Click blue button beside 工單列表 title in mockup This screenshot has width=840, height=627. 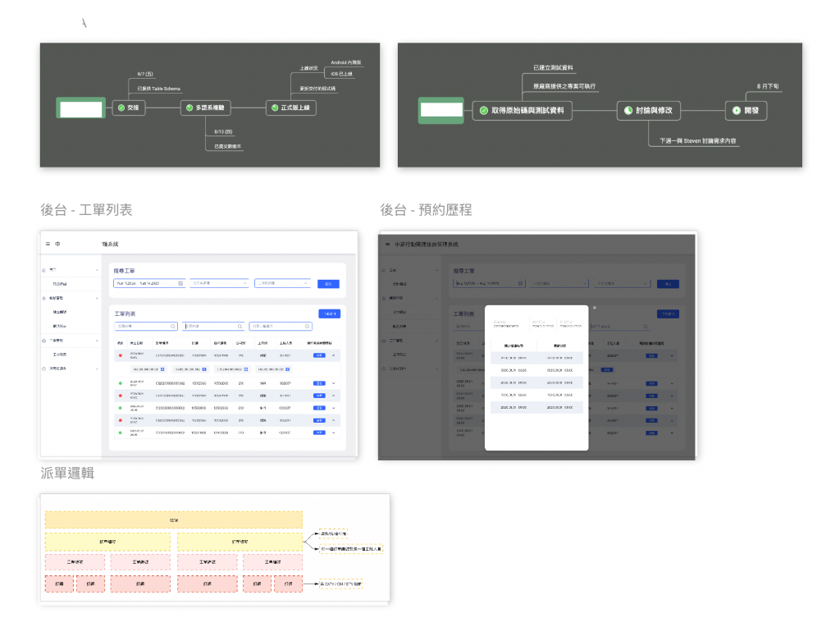(330, 313)
